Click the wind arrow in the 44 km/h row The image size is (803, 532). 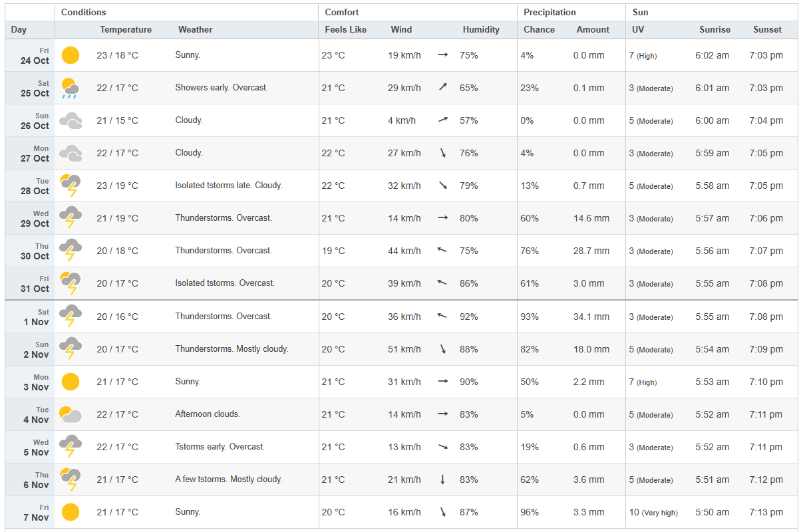(442, 251)
